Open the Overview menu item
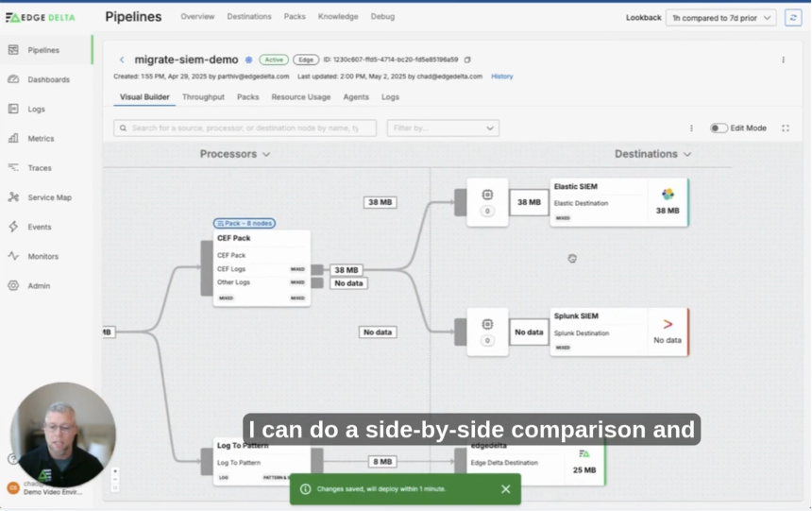The height and width of the screenshot is (511, 812). (197, 17)
